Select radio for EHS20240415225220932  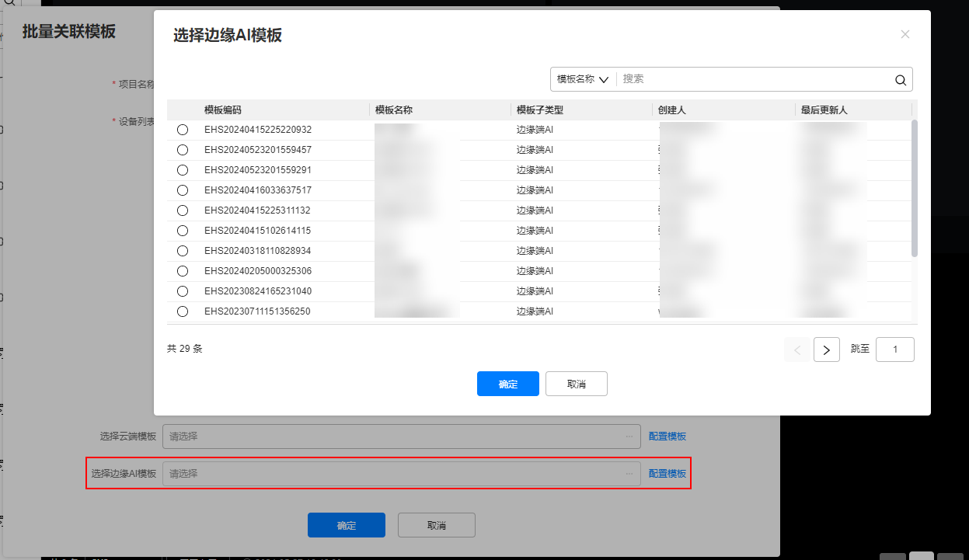coord(183,130)
